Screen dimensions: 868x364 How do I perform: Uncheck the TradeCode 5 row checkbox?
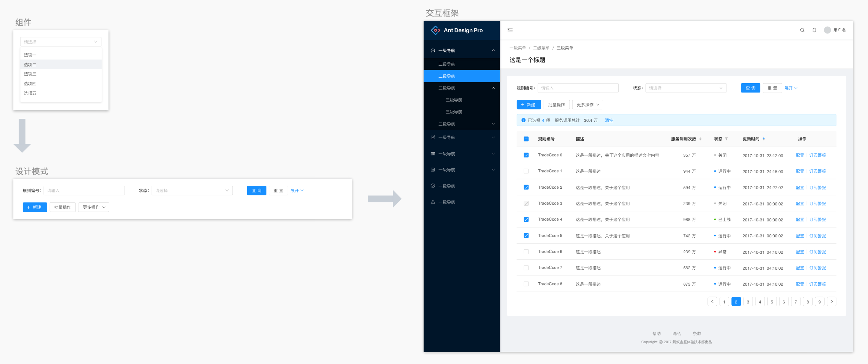[526, 235]
